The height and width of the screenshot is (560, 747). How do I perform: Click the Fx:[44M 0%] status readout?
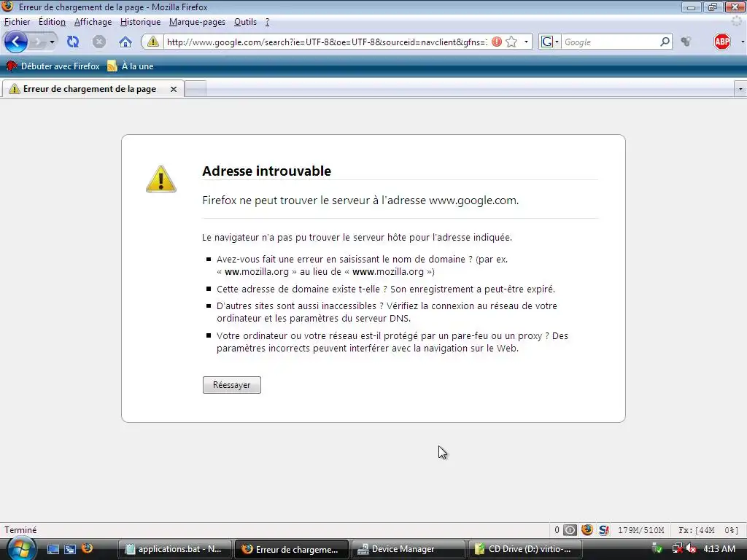click(x=708, y=530)
